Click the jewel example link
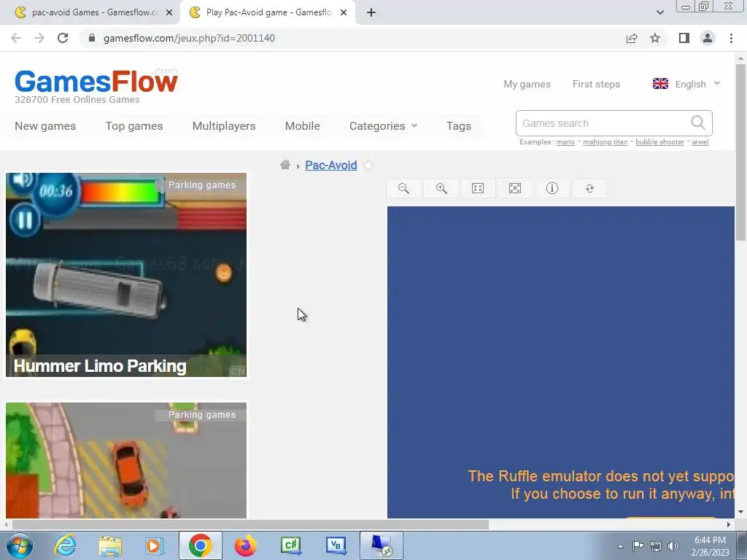Screen dimensions: 747x560 coord(700,142)
